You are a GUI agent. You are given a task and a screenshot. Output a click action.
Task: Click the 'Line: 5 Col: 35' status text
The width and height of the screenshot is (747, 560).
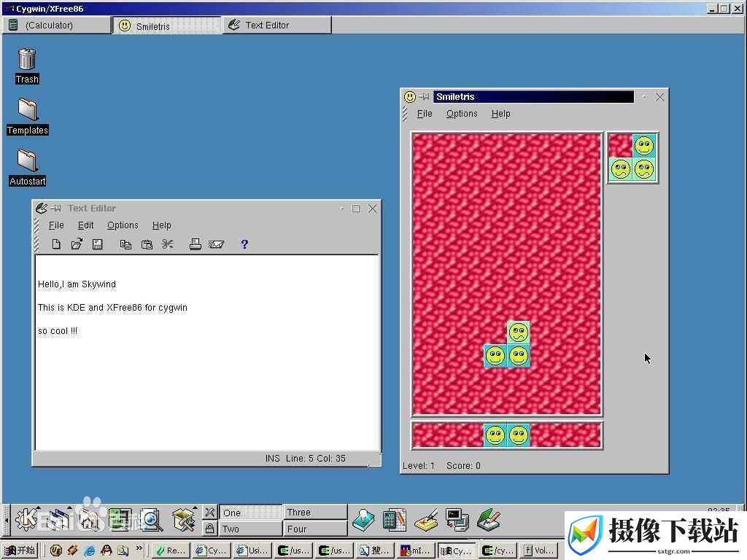(315, 459)
